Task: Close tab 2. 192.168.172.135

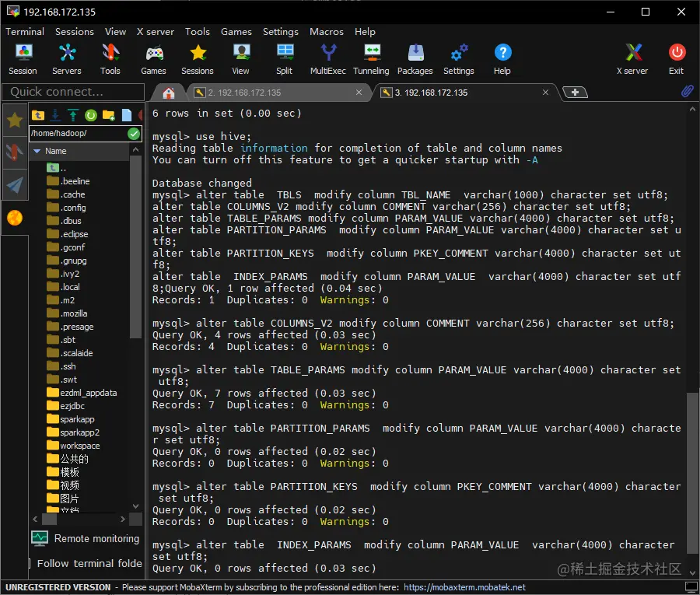Action: (359, 93)
